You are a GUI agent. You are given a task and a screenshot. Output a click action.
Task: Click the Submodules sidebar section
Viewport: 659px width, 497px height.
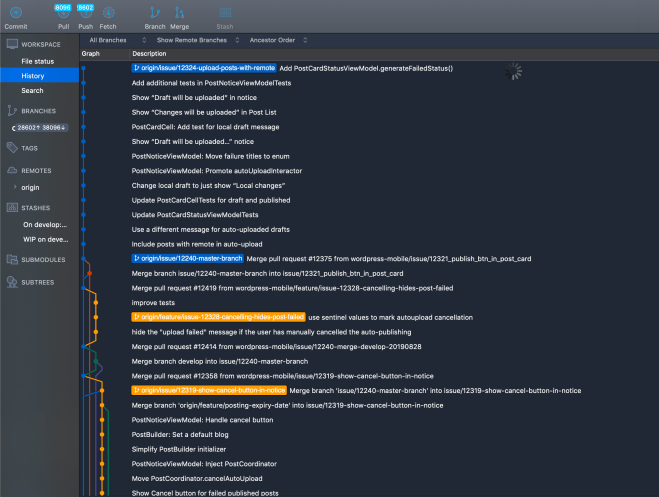pyautogui.click(x=44, y=260)
